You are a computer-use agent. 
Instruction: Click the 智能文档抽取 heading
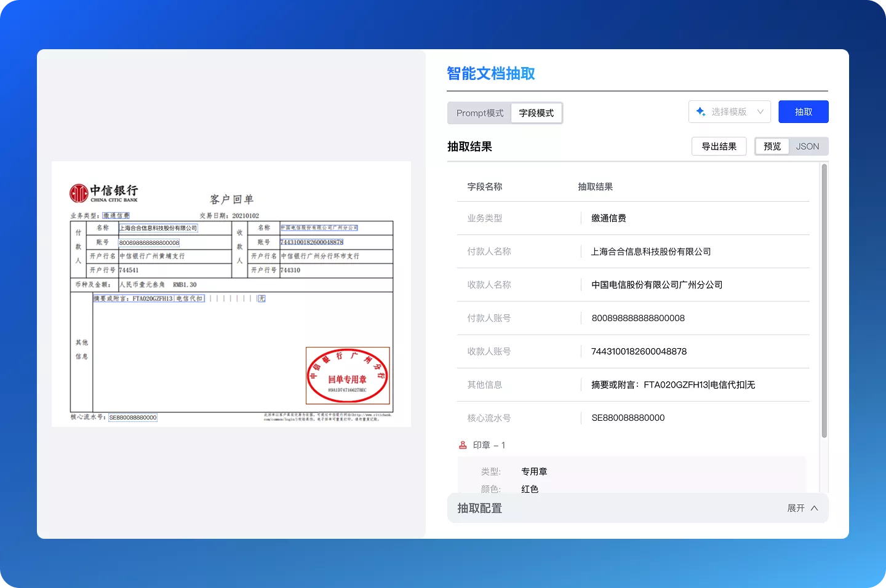(x=490, y=73)
